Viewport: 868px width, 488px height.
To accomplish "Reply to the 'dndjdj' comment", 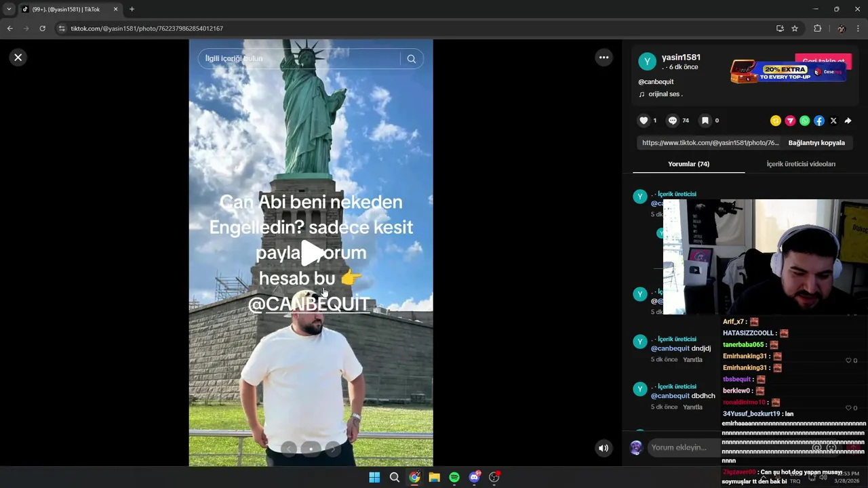I will 692,360.
